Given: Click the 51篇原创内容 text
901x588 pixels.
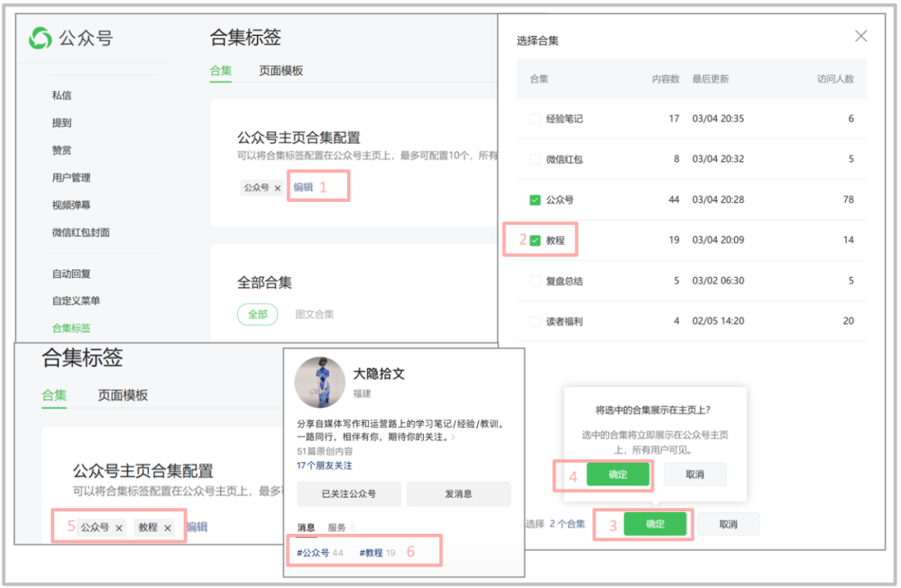Looking at the screenshot, I should (x=325, y=451).
